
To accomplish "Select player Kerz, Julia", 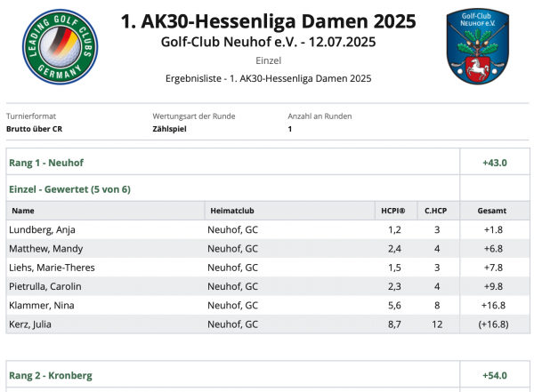I will pyautogui.click(x=30, y=324).
